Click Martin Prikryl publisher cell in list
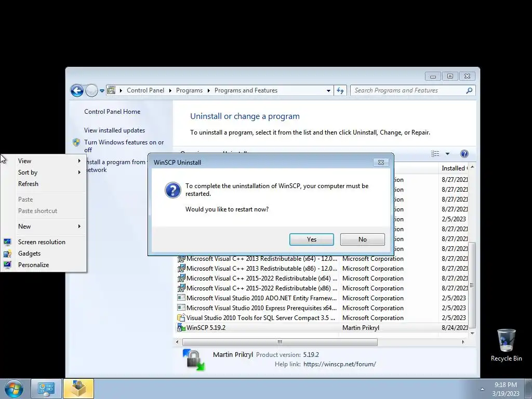532x399 pixels. tap(361, 328)
